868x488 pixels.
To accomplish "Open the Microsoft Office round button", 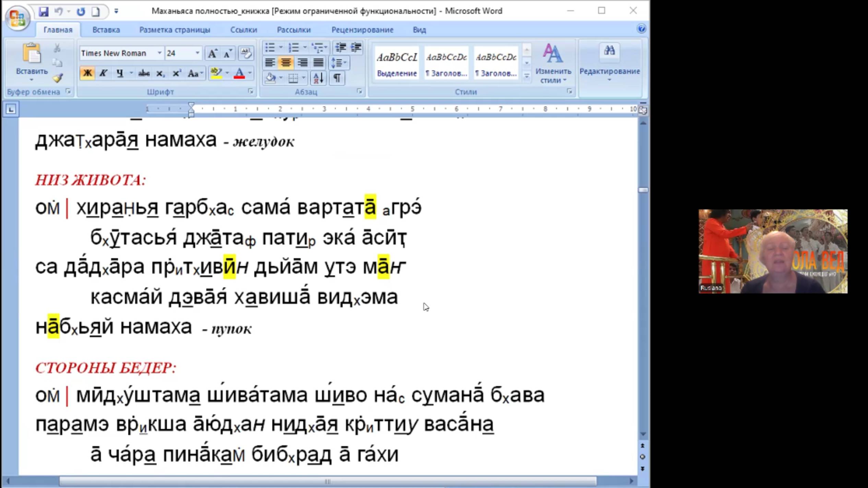I will [x=17, y=17].
